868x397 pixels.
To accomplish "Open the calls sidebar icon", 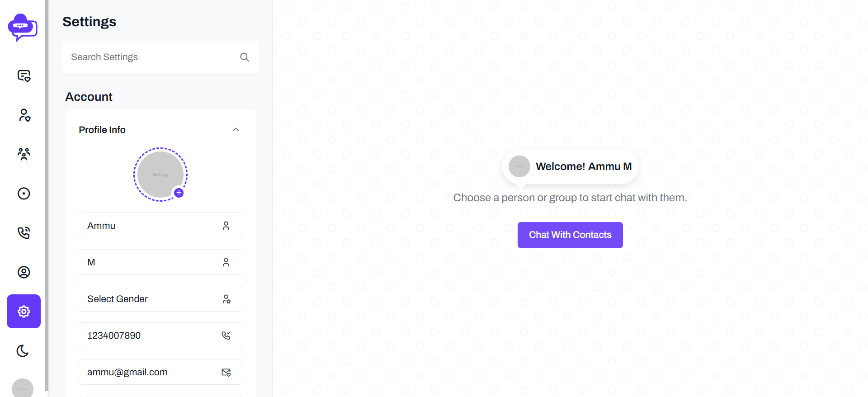I will coord(24,233).
